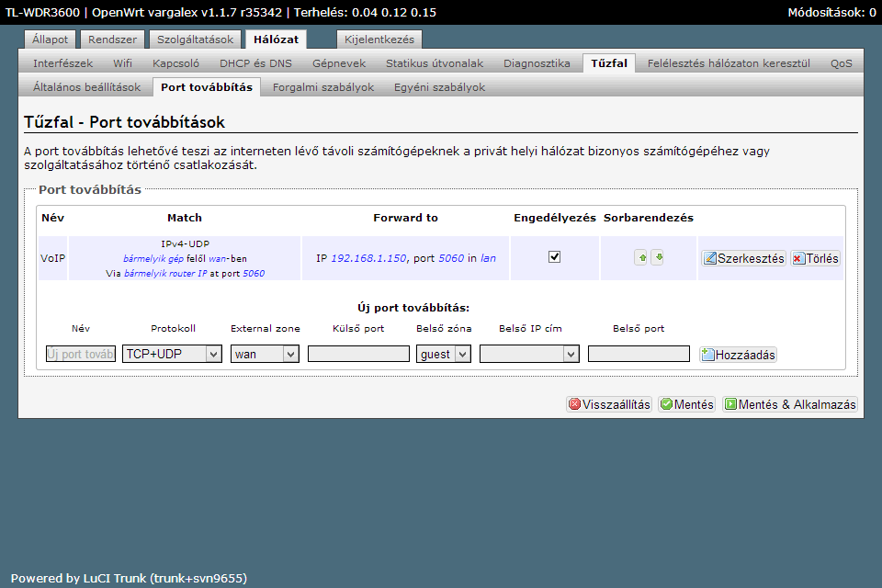Viewport: 882px width, 588px height.
Task: Open the Gépnevek subtab
Action: (x=339, y=63)
